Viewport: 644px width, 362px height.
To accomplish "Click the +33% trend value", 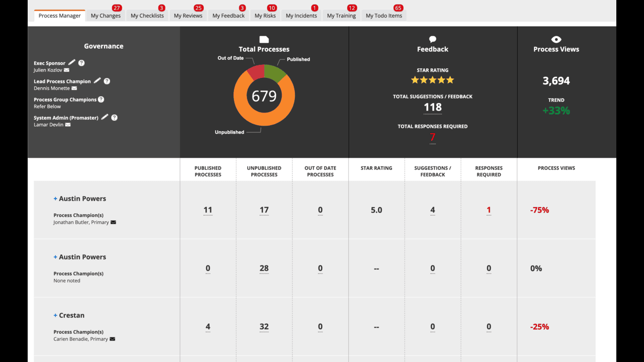I will tap(556, 111).
